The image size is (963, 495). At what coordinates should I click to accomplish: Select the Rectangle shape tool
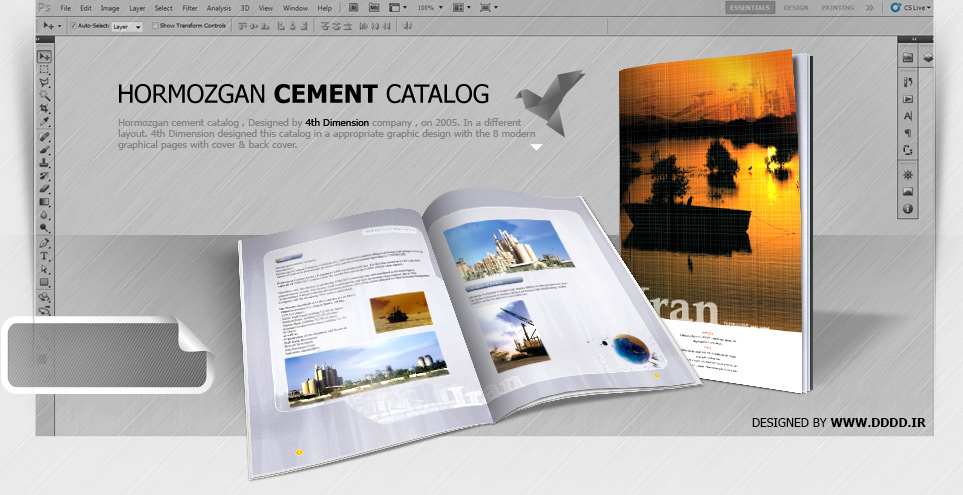click(44, 283)
